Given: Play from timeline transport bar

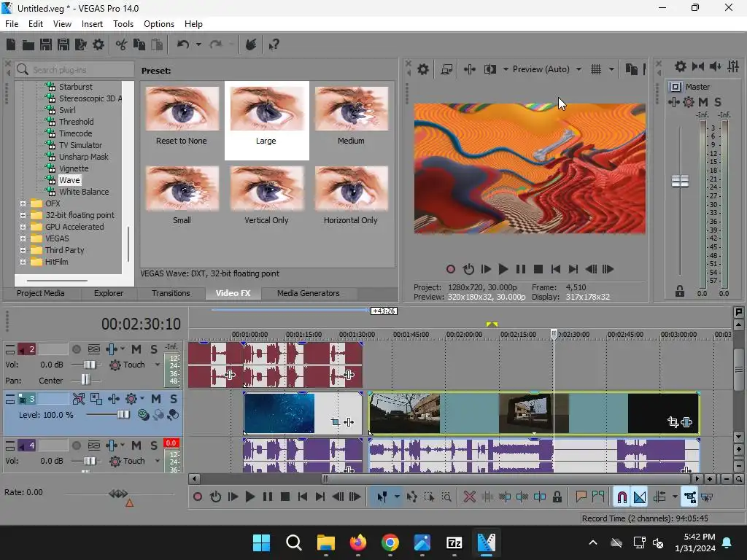Looking at the screenshot, I should pos(249,497).
